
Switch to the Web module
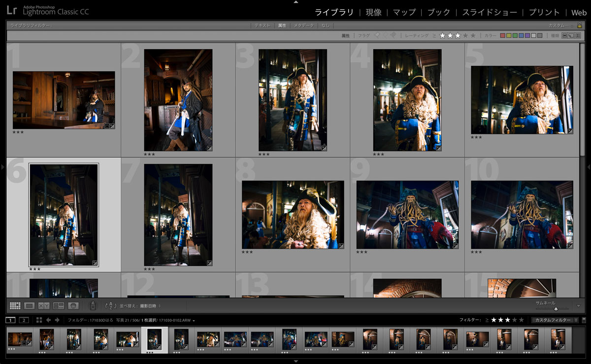point(579,12)
